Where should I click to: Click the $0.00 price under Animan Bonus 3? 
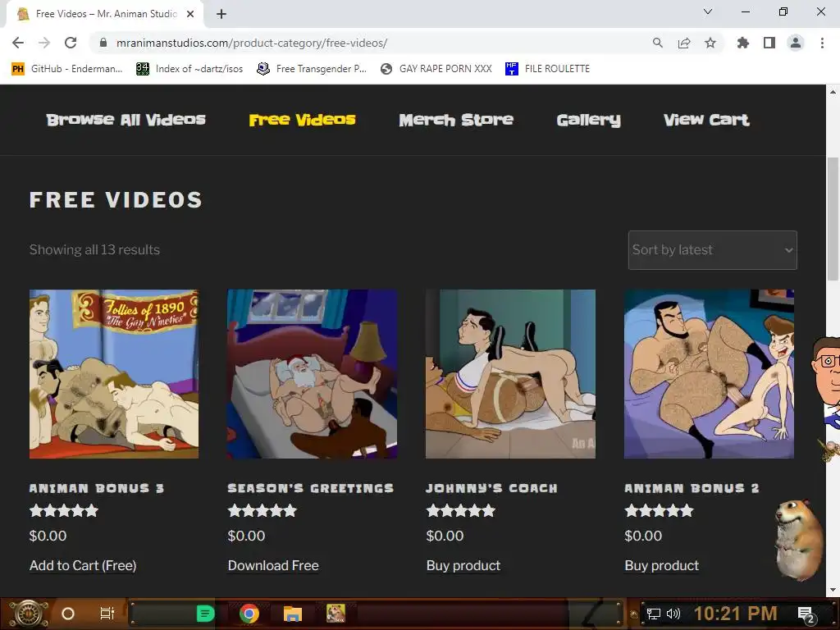pyautogui.click(x=48, y=536)
